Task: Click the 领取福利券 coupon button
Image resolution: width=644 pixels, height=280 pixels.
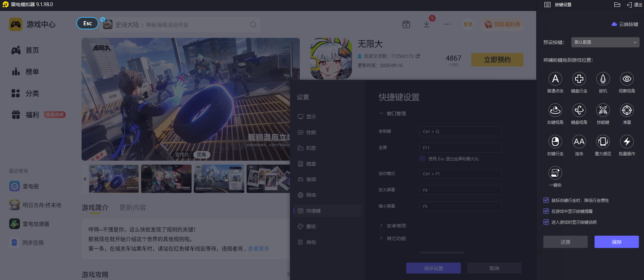Action: click(x=502, y=24)
